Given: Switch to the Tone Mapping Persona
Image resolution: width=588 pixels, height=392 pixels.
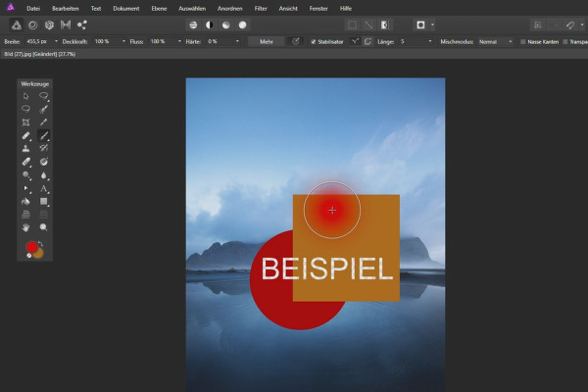Looking at the screenshot, I should click(66, 25).
